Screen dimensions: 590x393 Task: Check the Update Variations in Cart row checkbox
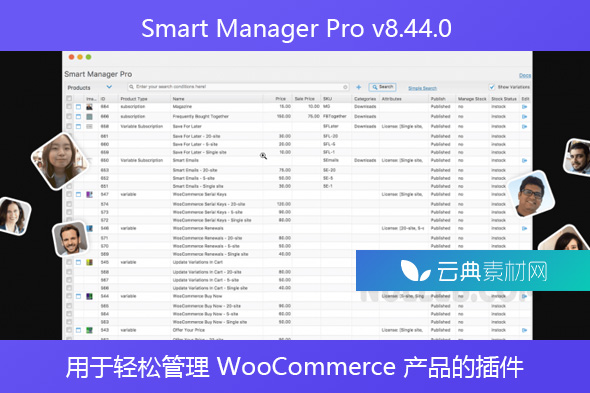pyautogui.click(x=69, y=262)
